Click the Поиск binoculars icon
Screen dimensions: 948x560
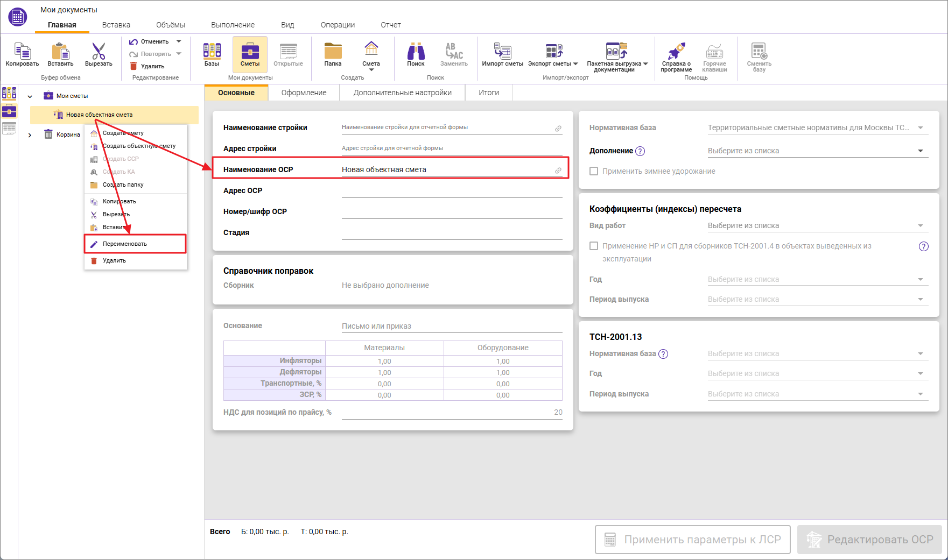coord(416,52)
